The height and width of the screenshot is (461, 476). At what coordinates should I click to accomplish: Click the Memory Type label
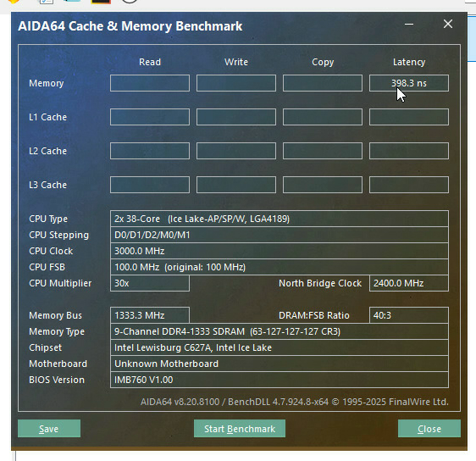click(57, 331)
